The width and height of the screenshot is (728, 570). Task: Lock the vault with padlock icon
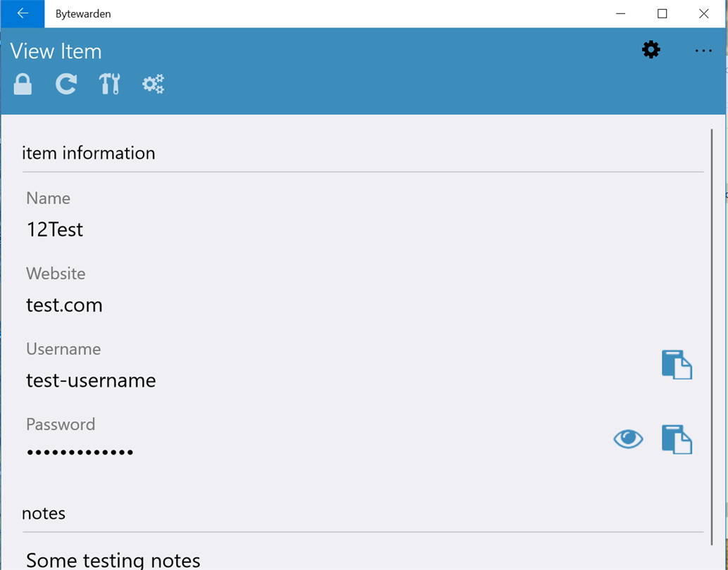[23, 84]
